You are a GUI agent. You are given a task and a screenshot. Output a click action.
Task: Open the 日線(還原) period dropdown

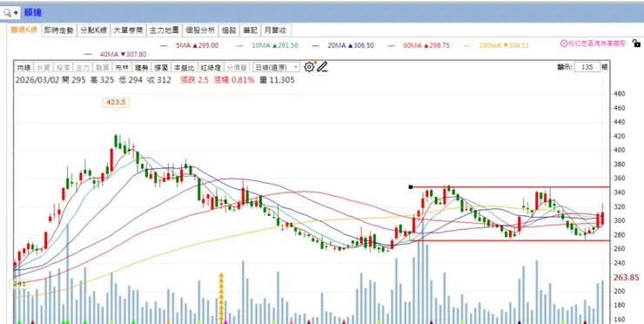[x=276, y=67]
